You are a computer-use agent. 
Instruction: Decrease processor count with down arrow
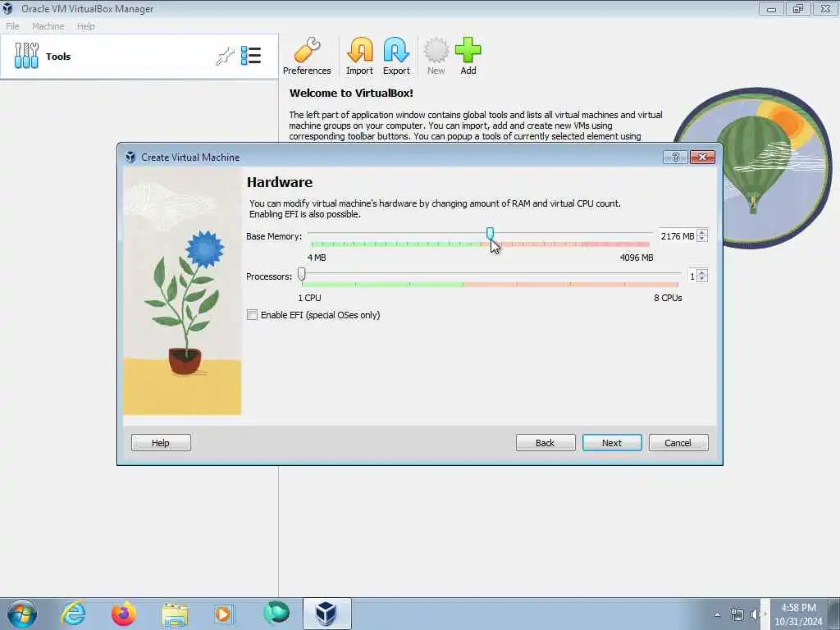coord(702,279)
